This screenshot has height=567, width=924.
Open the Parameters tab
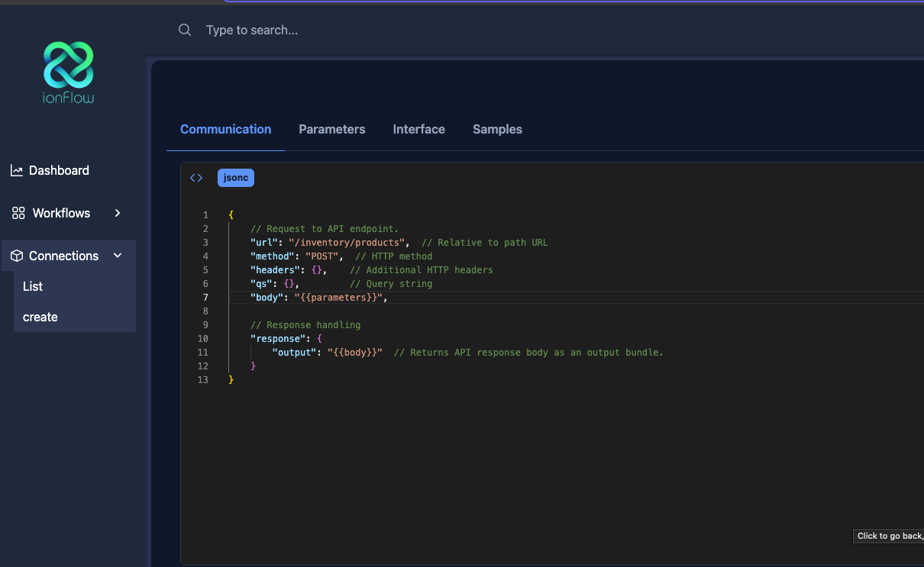pos(331,129)
